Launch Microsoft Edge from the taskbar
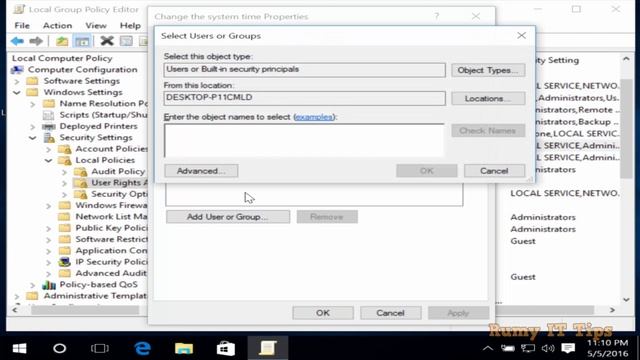 coord(142,348)
